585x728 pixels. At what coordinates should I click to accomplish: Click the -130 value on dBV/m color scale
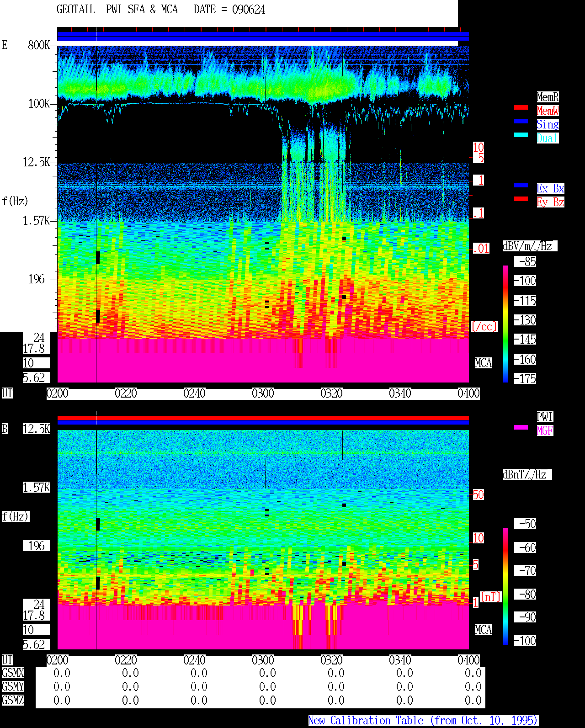pyautogui.click(x=525, y=320)
